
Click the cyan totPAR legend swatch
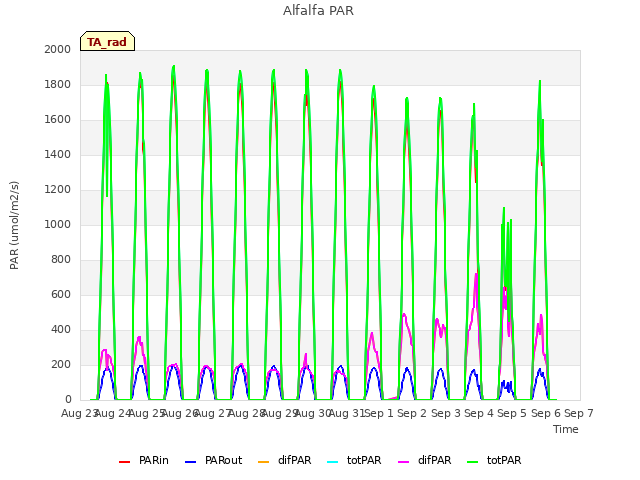tap(333, 462)
